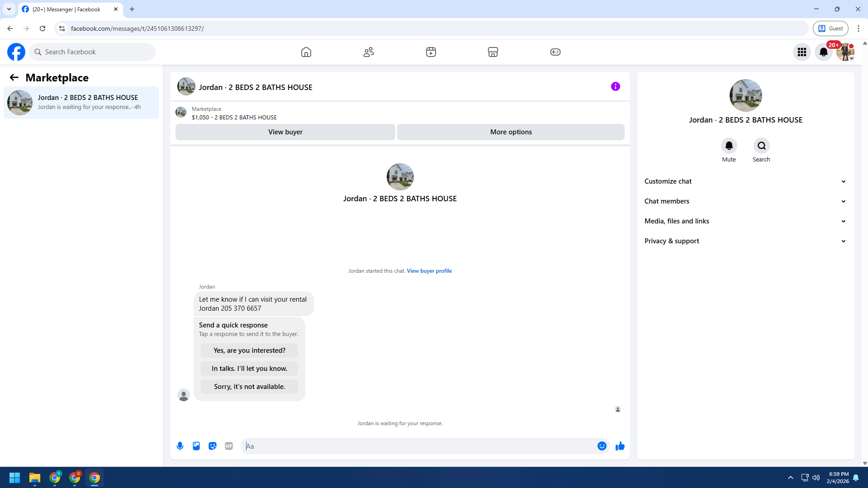Mute the conversation with the bell icon
Screen dimensions: 868x488
(729, 146)
